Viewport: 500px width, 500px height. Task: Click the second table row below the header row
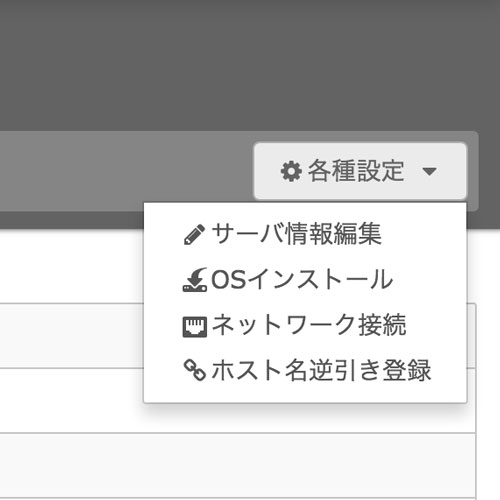(x=72, y=401)
